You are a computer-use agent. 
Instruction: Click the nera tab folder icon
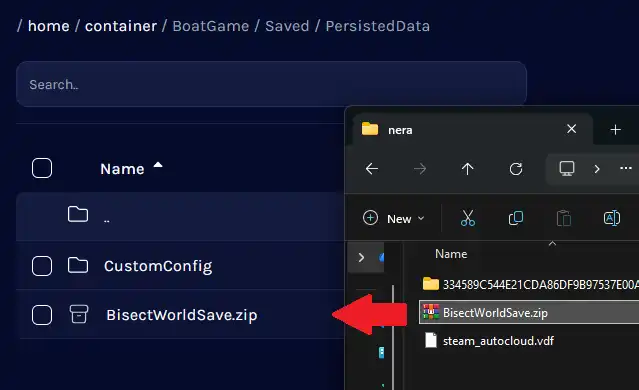point(370,129)
